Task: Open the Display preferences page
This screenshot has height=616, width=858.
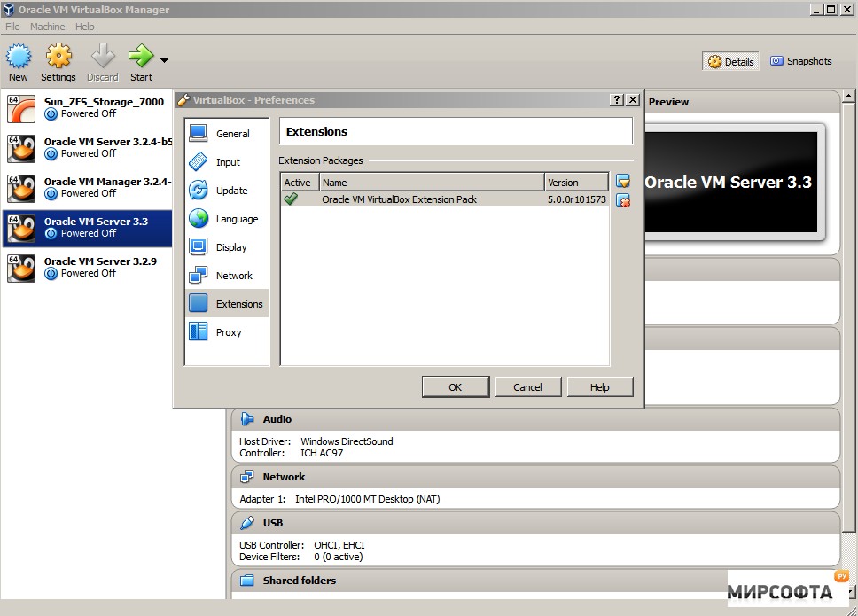Action: [x=227, y=247]
